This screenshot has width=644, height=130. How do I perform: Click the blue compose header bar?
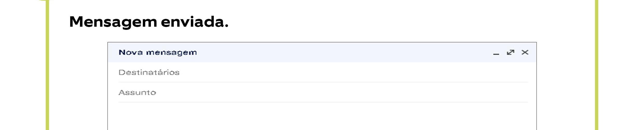[338, 53]
